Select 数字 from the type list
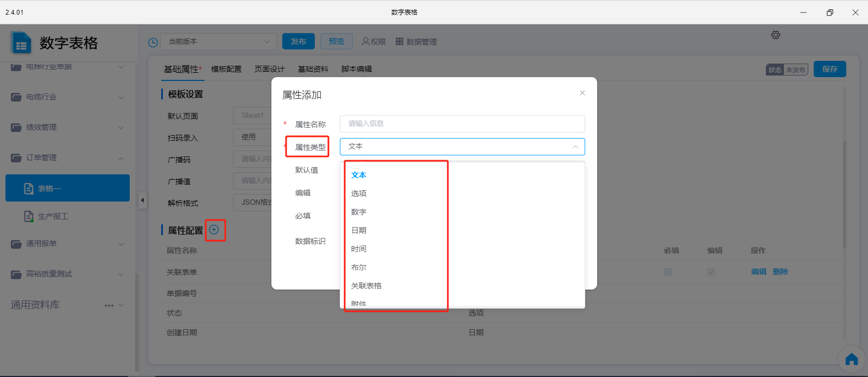The height and width of the screenshot is (377, 868). (359, 212)
